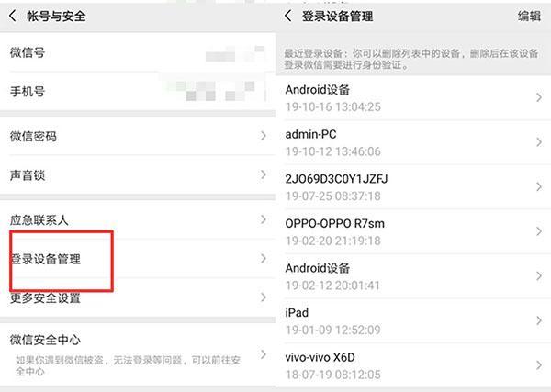Select the 手机号 row
The width and height of the screenshot is (551, 392).
coord(138,91)
